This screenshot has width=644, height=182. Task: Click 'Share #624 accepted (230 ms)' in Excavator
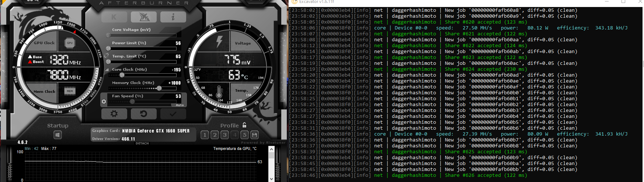coord(486,69)
